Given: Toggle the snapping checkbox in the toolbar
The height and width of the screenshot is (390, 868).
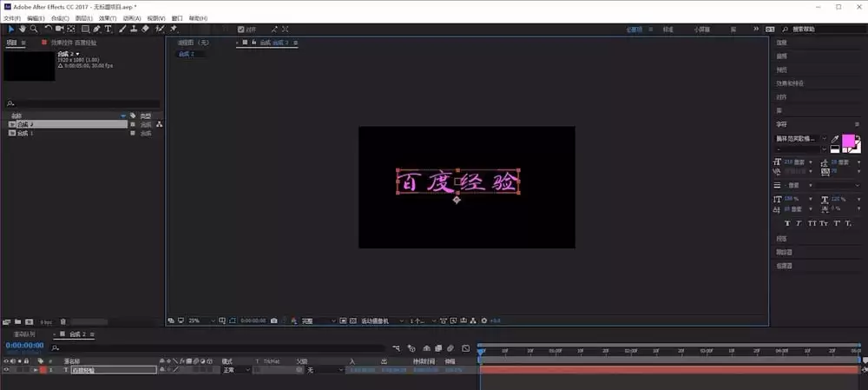Looking at the screenshot, I should tap(240, 30).
